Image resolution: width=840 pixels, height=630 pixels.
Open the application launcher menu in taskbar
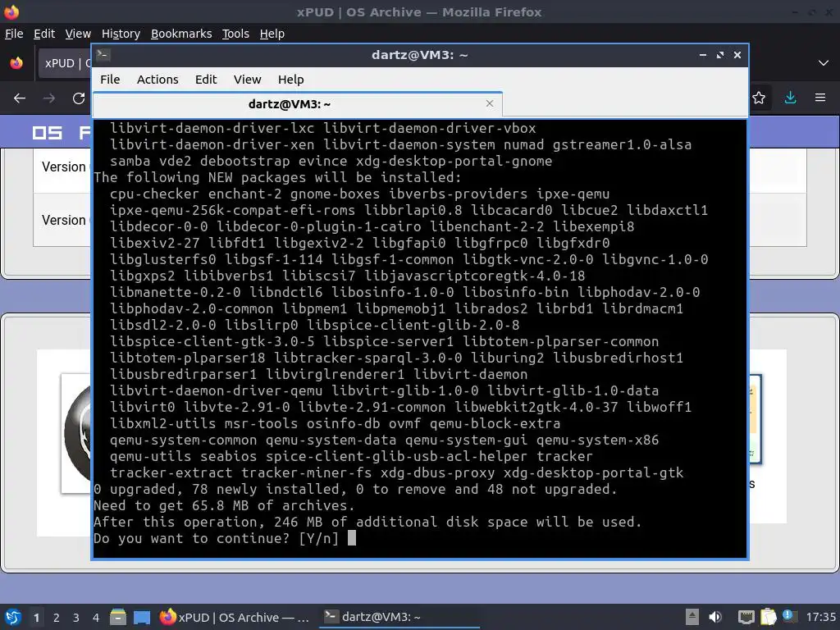(x=13, y=617)
